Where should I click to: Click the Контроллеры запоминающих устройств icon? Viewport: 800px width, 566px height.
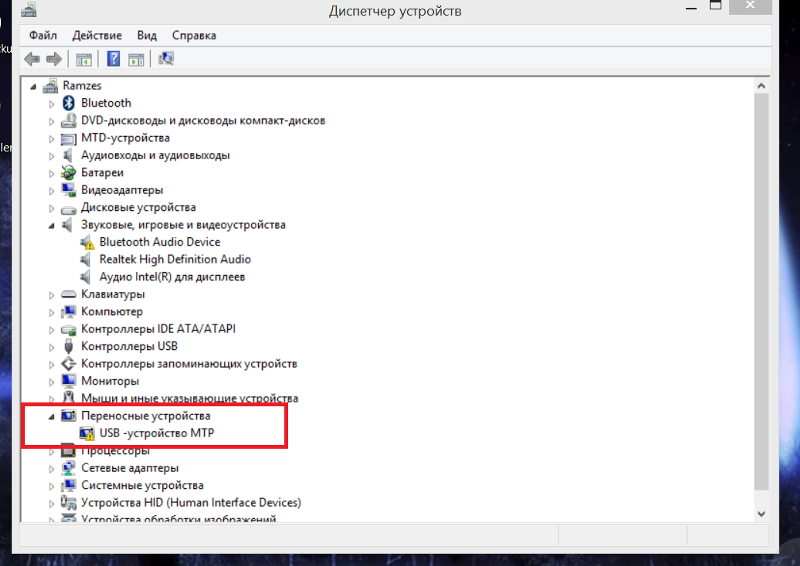pos(68,364)
